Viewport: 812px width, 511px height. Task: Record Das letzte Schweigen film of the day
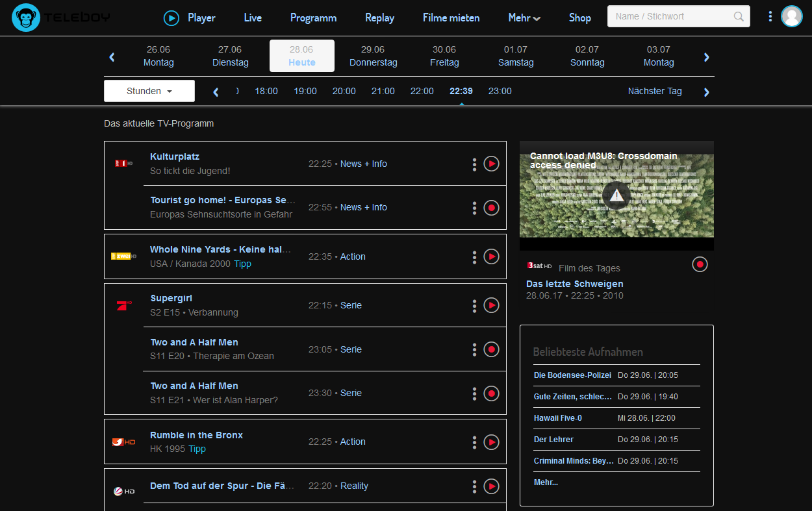tap(700, 264)
